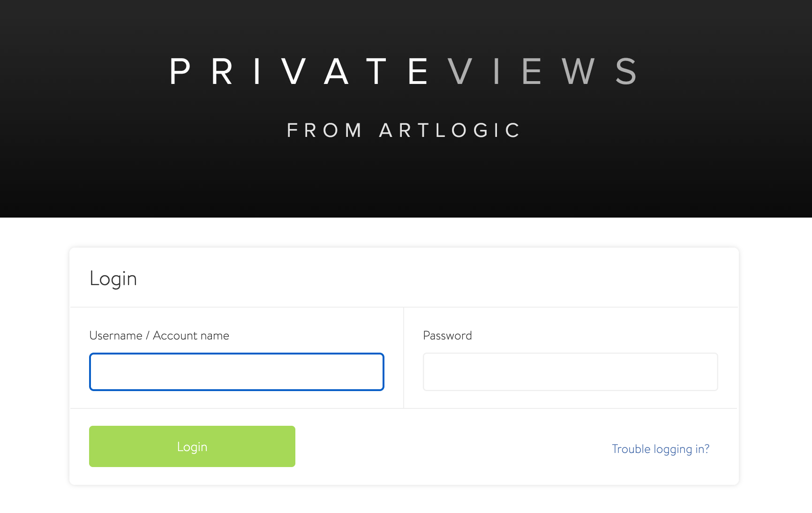The image size is (812, 513).
Task: Click the green Login button
Action: coord(192,446)
